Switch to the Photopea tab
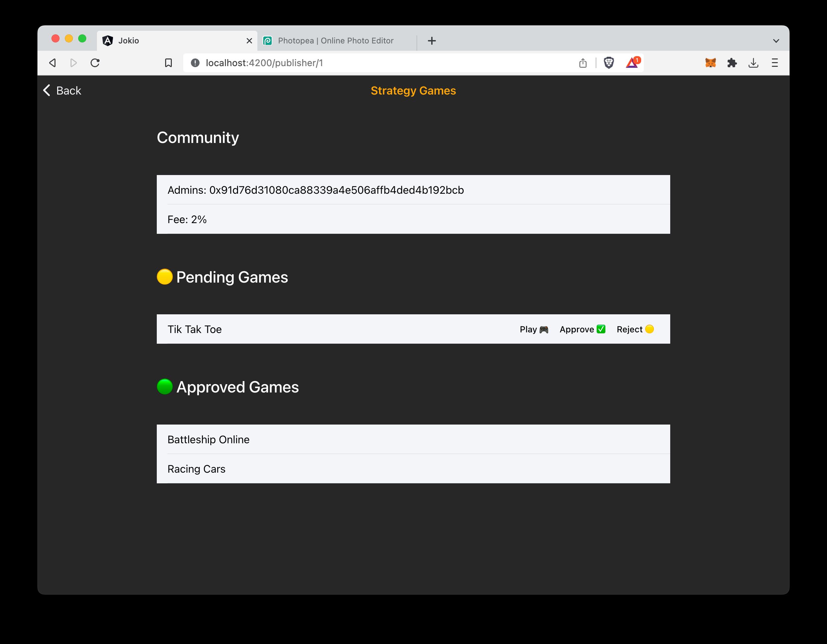The width and height of the screenshot is (827, 644). 337,41
